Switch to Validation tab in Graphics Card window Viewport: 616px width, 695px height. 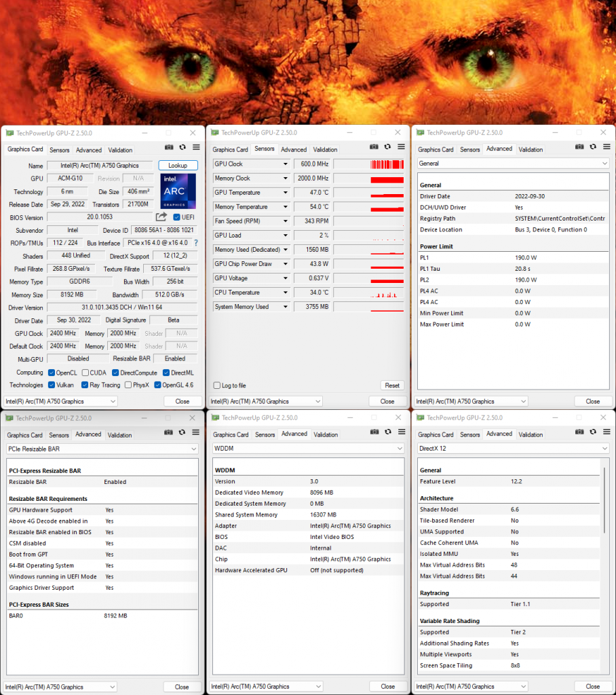click(x=120, y=150)
